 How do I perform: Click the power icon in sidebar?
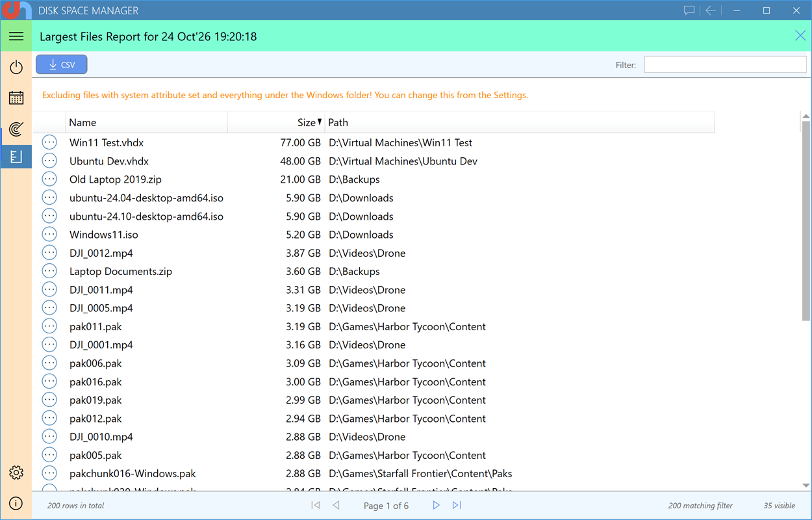16,67
